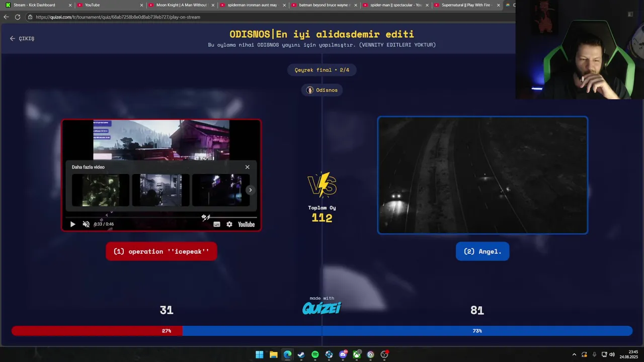Open Microsoft Edge from taskbar
The width and height of the screenshot is (644, 362).
click(x=287, y=354)
